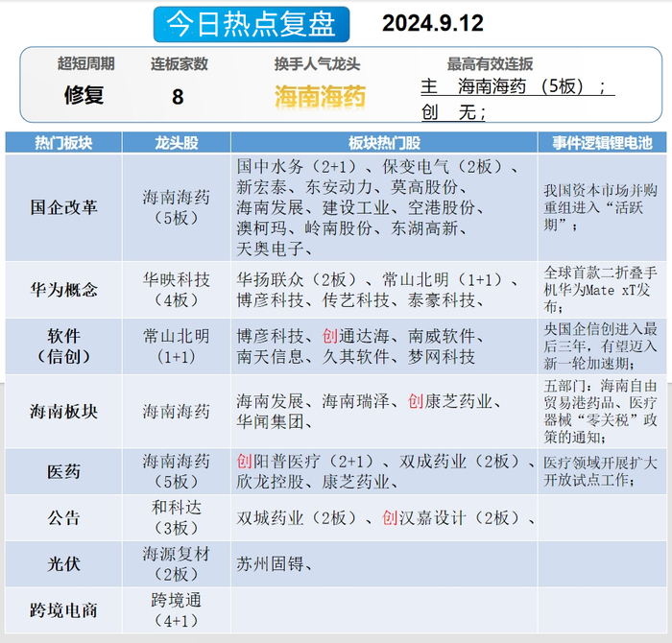The image size is (672, 643).
Task: Select the 公告 sector cell
Action: click(63, 518)
